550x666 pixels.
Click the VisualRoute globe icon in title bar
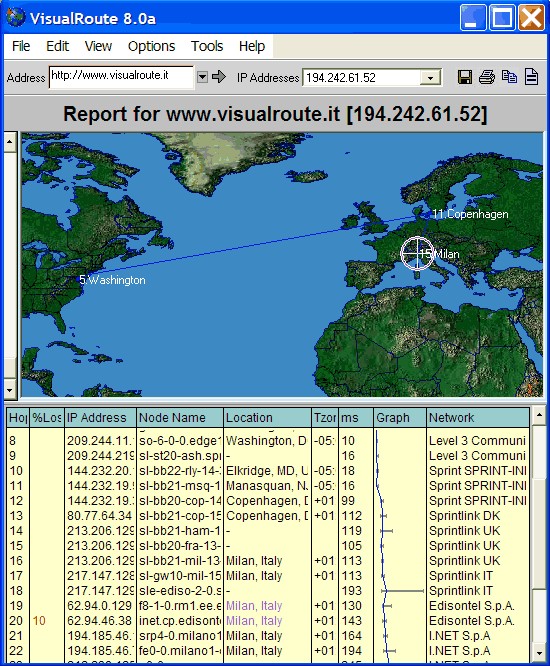(x=16, y=18)
